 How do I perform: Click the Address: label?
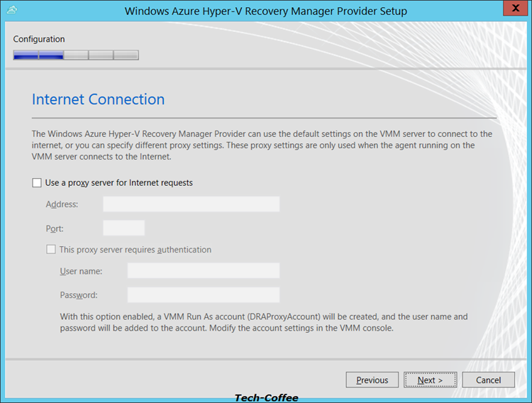(62, 204)
